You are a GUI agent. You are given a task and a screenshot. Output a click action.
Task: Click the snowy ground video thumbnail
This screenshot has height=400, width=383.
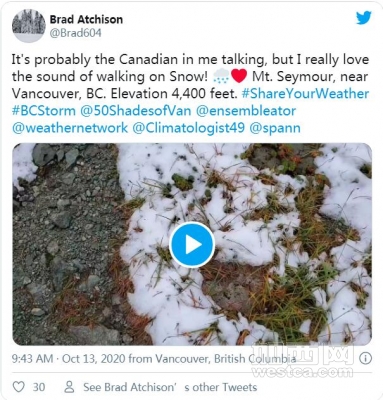(x=192, y=244)
